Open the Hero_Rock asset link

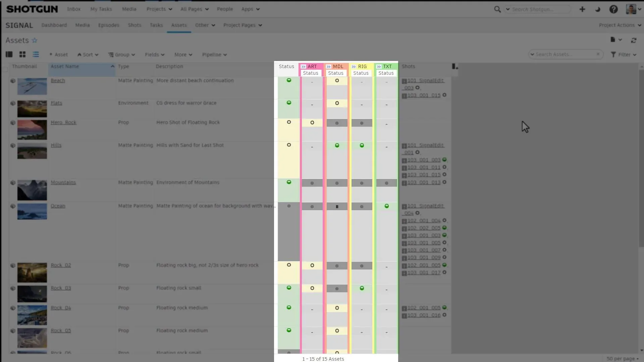(x=63, y=123)
